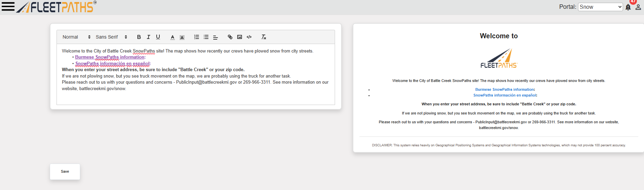This screenshot has height=190, width=644.
Task: Click the insert image icon
Action: pos(240,37)
